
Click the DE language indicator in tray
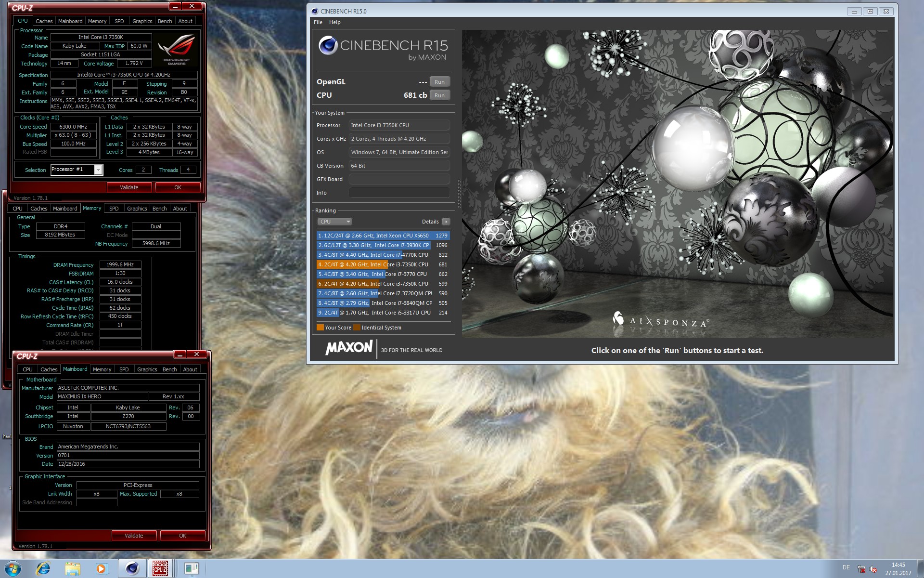tap(846, 567)
